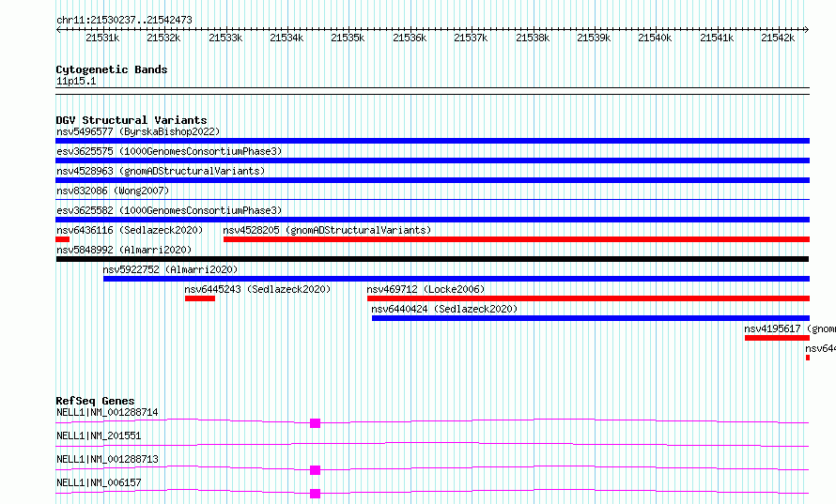Viewport: 836px width, 504px height.
Task: Select nsv6445243 (Sedlazeck2020) label
Action: point(257,289)
